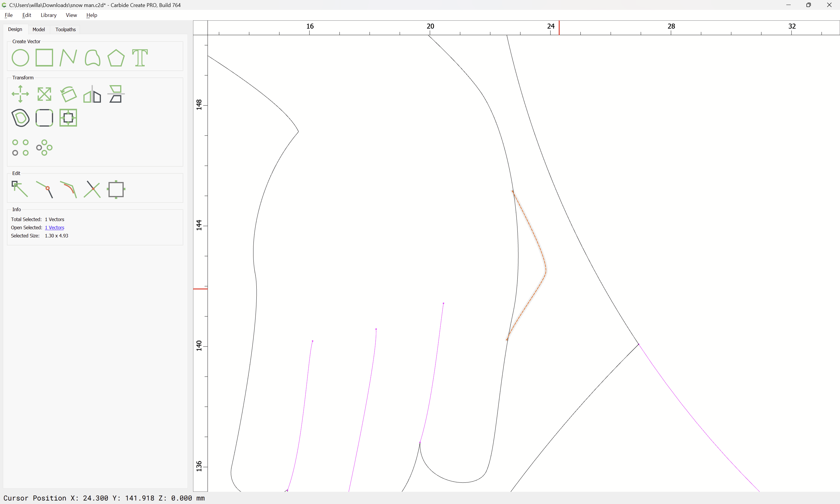The height and width of the screenshot is (504, 840).
Task: Activate the Rotate tool
Action: coord(68,94)
